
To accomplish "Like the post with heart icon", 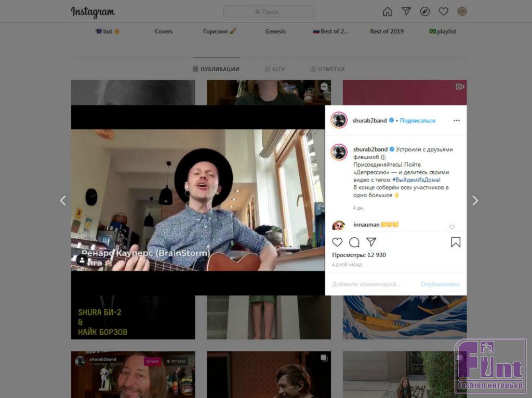I will [338, 242].
